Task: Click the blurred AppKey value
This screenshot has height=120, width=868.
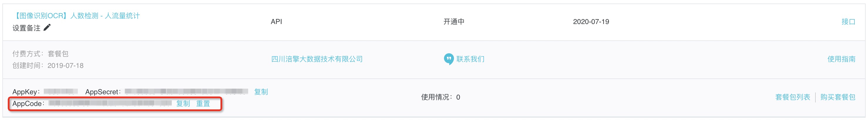Action: (61, 91)
